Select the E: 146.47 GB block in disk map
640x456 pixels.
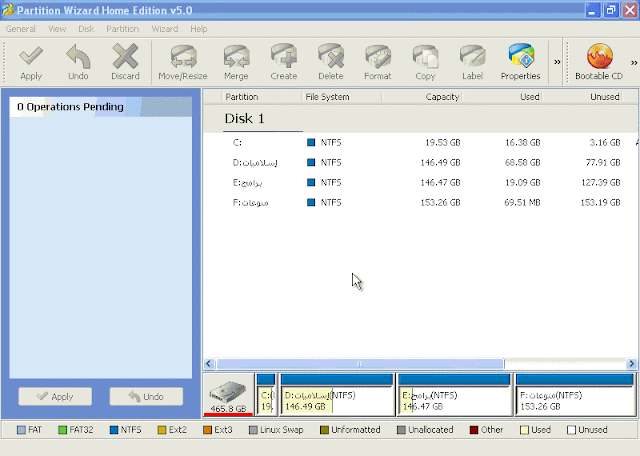454,395
